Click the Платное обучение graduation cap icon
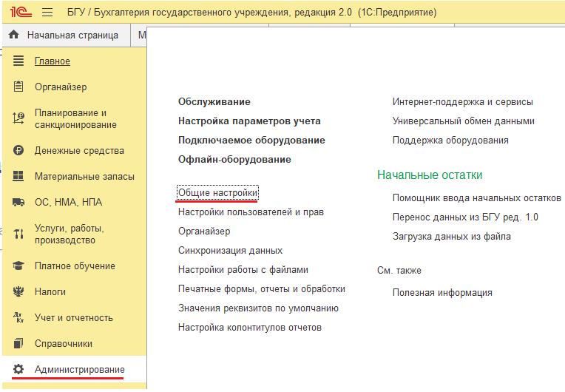The image size is (565, 392). [x=18, y=266]
